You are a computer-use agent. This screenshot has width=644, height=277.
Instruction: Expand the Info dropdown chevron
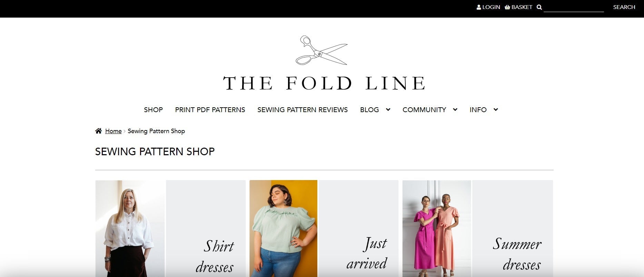(x=496, y=110)
